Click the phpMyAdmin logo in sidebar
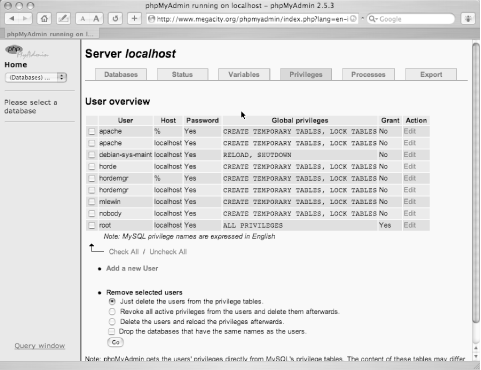Viewport: 481px width, 370px height. tap(27, 51)
